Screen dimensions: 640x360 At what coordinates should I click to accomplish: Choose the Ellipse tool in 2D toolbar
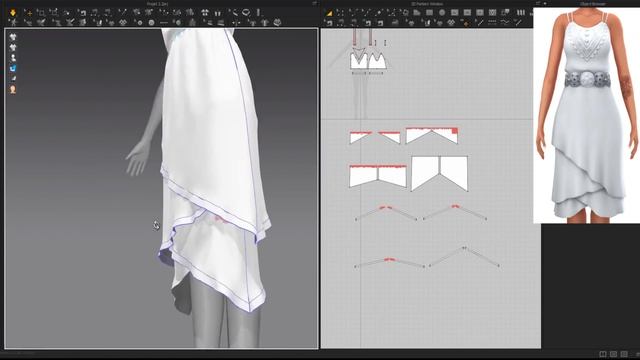(x=442, y=13)
